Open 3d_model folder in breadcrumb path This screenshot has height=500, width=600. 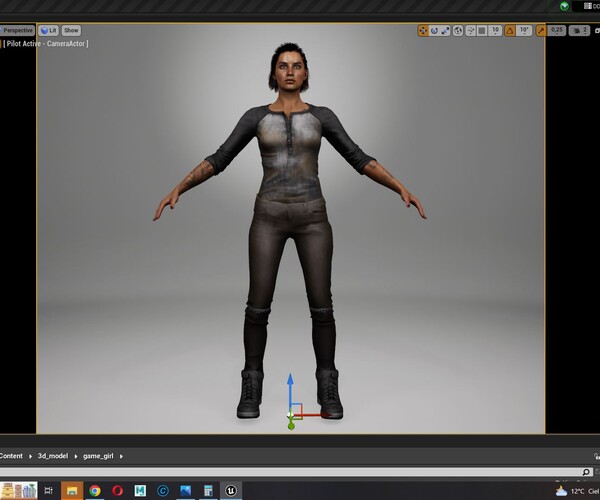(53, 456)
